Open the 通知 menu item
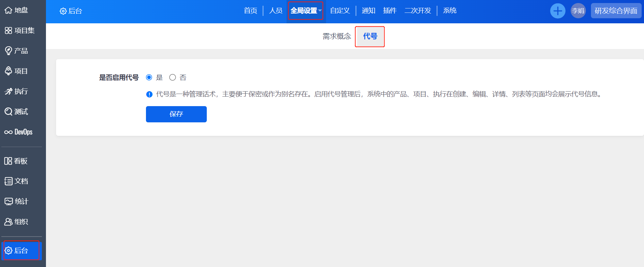Screen dimensions: 644x267 368,11
